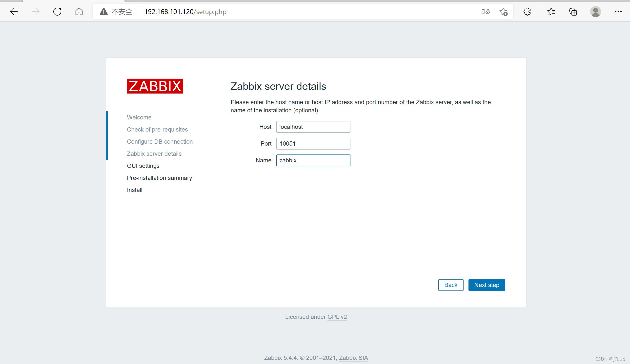Click the not-secure warning icon
Viewport: 630px width, 364px height.
point(103,12)
